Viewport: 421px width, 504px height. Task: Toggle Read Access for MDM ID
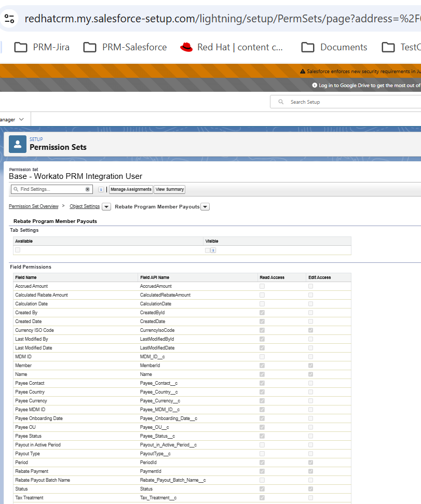(262, 356)
